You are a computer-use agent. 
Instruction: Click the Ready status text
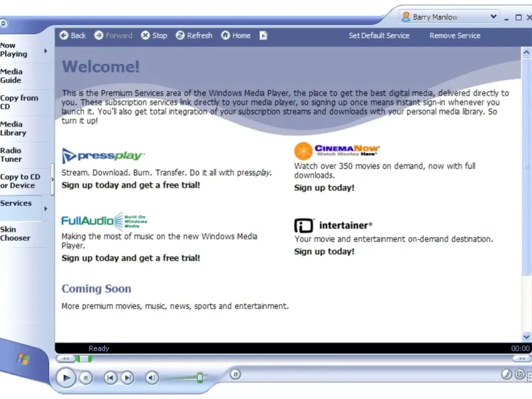click(x=98, y=348)
